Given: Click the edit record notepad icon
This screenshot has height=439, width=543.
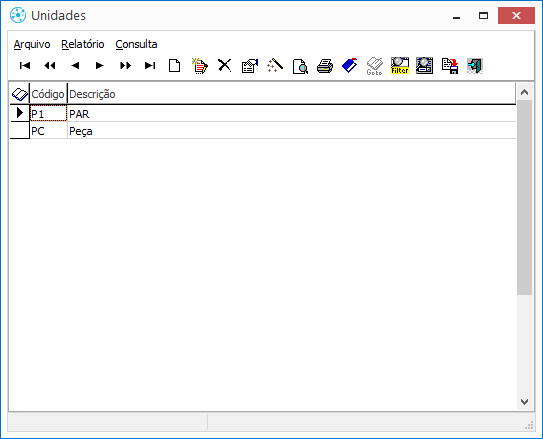Looking at the screenshot, I should 200,66.
